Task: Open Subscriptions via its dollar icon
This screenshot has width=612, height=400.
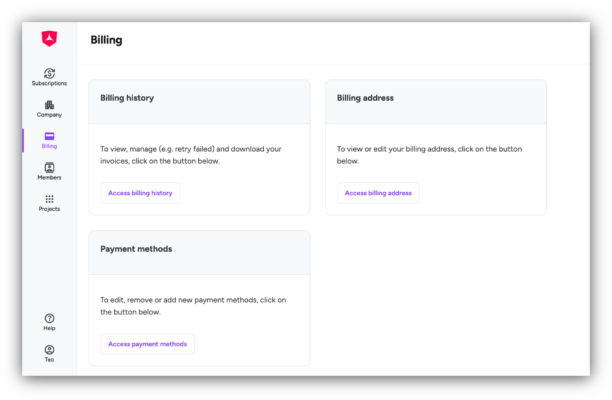Action: (x=49, y=73)
